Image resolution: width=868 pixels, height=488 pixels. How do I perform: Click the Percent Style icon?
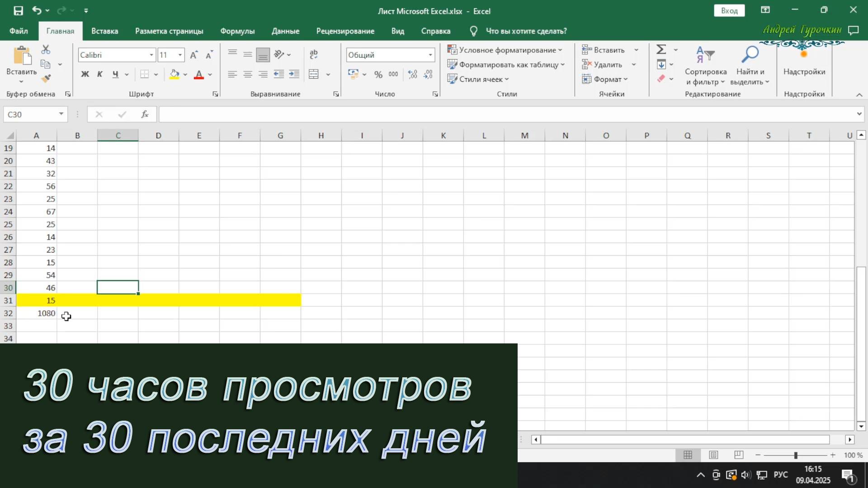tap(378, 75)
